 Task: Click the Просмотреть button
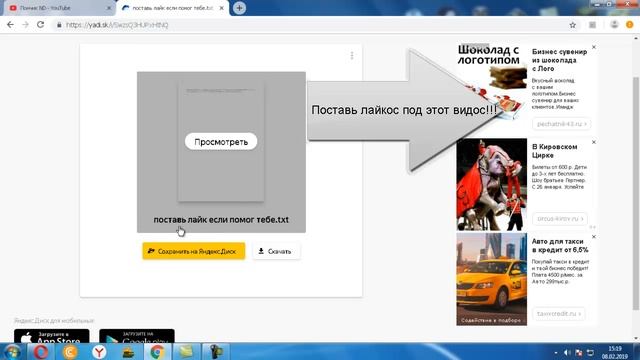[x=221, y=142]
